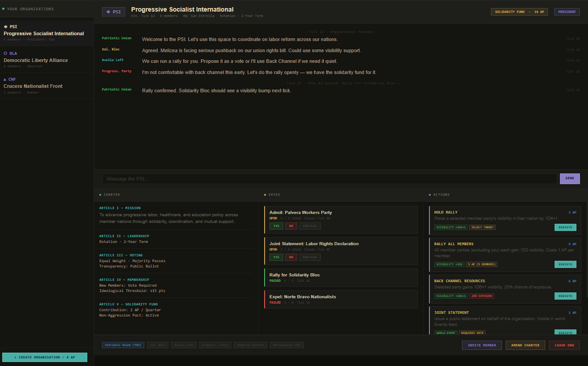The image size is (588, 366).
Task: Click the President role badge
Action: pos(567,12)
